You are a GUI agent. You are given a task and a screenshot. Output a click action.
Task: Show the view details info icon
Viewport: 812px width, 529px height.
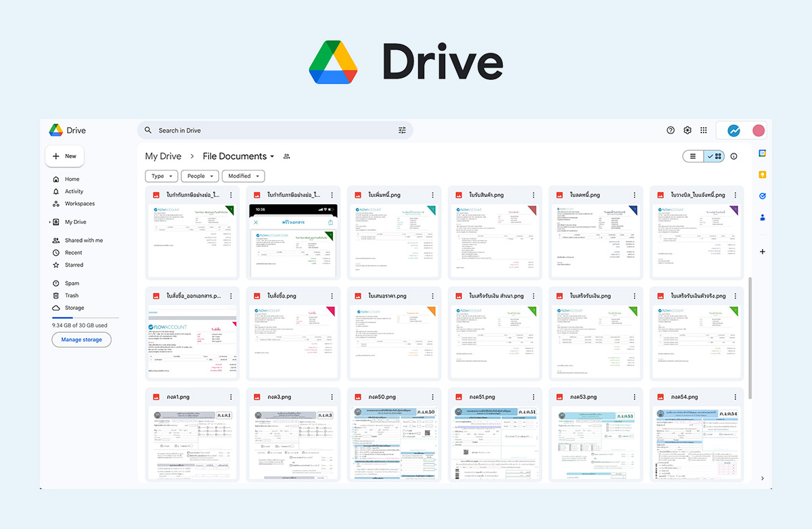[734, 156]
